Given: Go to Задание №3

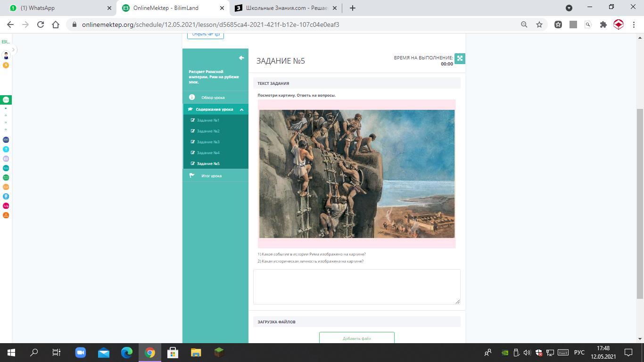Looking at the screenshot, I should (208, 142).
